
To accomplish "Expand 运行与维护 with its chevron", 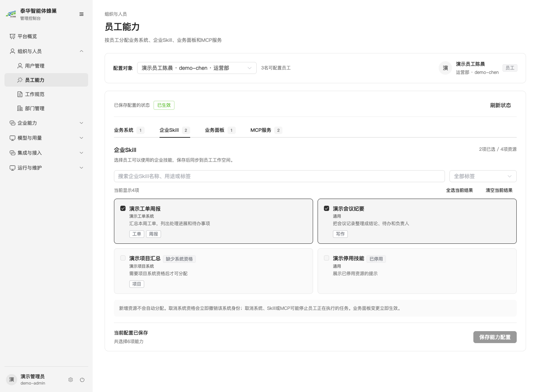I will (x=81, y=168).
